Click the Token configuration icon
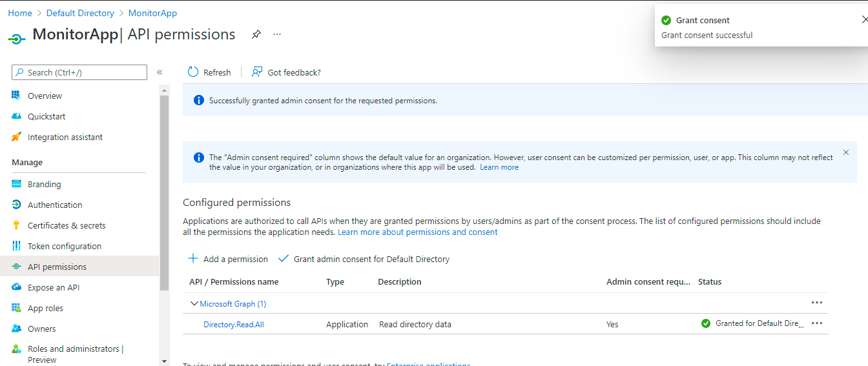 [x=16, y=246]
